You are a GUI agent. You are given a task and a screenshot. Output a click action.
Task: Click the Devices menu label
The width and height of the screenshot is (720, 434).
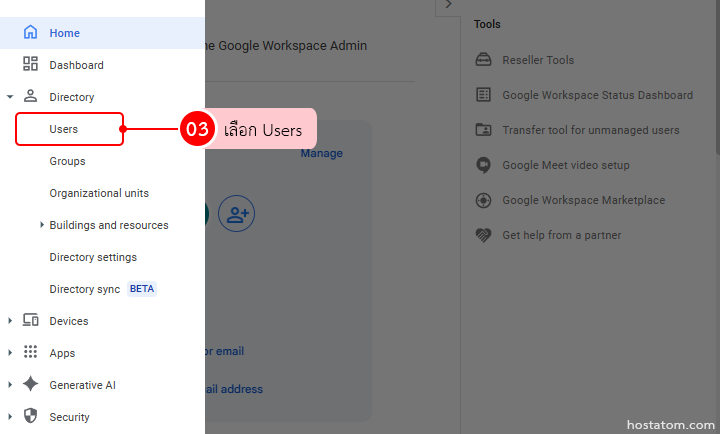pyautogui.click(x=69, y=321)
